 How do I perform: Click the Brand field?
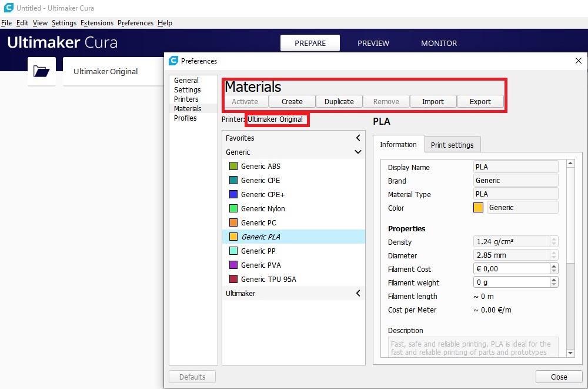pos(516,181)
